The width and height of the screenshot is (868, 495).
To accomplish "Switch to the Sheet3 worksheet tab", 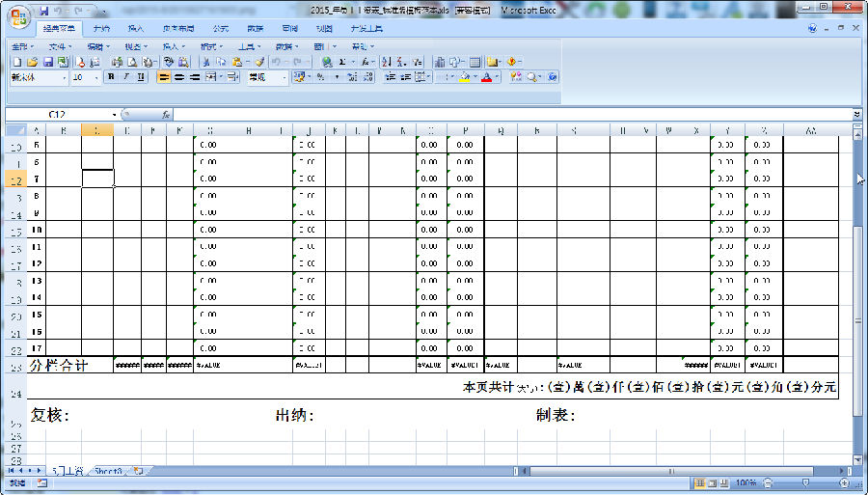I will 108,471.
